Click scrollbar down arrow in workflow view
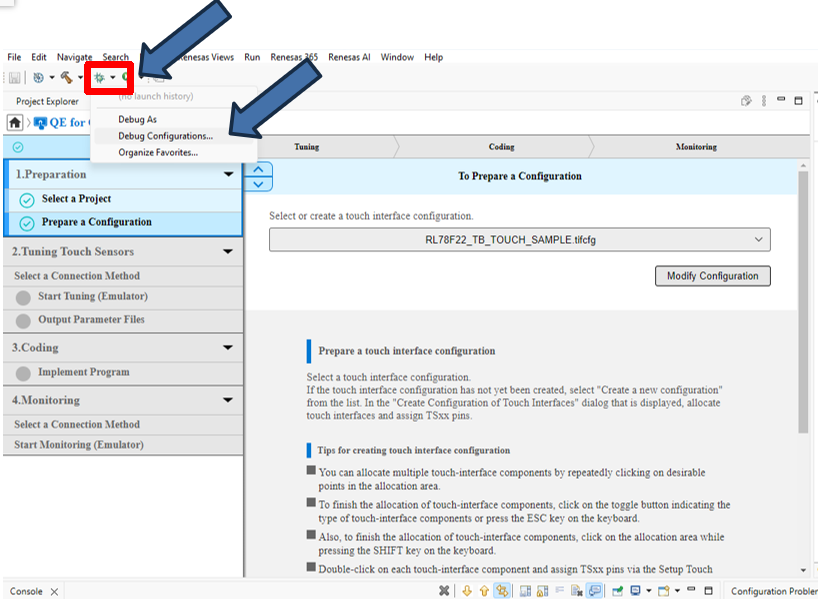This screenshot has height=612, width=819. coord(803,570)
